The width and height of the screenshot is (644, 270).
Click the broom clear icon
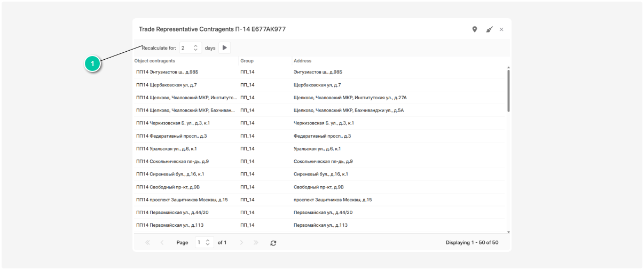pos(489,29)
